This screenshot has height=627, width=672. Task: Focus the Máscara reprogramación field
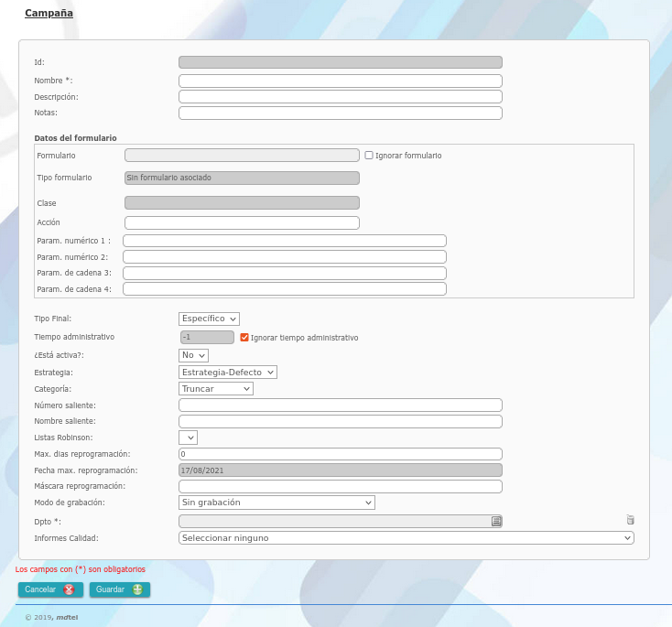pyautogui.click(x=341, y=486)
